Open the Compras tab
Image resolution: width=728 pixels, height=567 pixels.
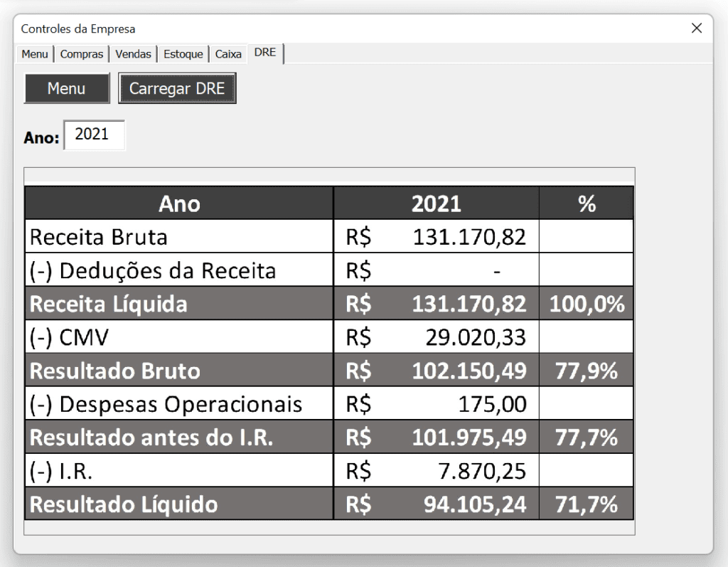click(81, 54)
